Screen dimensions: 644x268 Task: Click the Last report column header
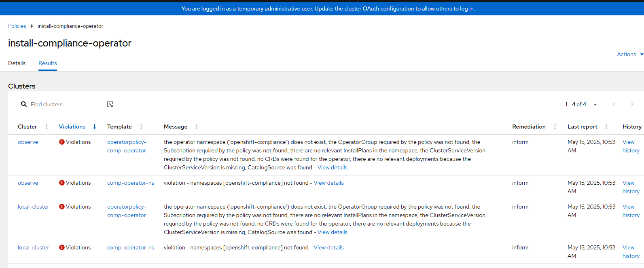click(582, 127)
